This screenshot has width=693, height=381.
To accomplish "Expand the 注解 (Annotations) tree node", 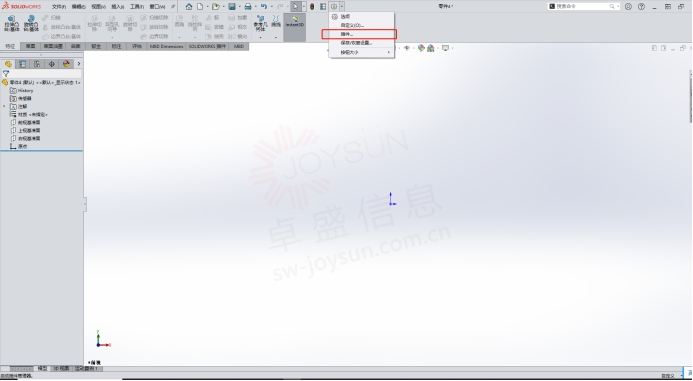I will coord(4,107).
